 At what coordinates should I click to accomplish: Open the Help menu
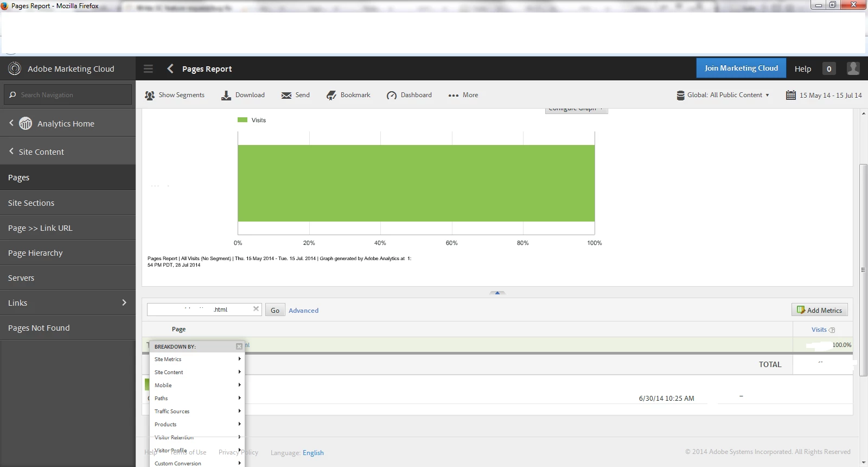[803, 68]
